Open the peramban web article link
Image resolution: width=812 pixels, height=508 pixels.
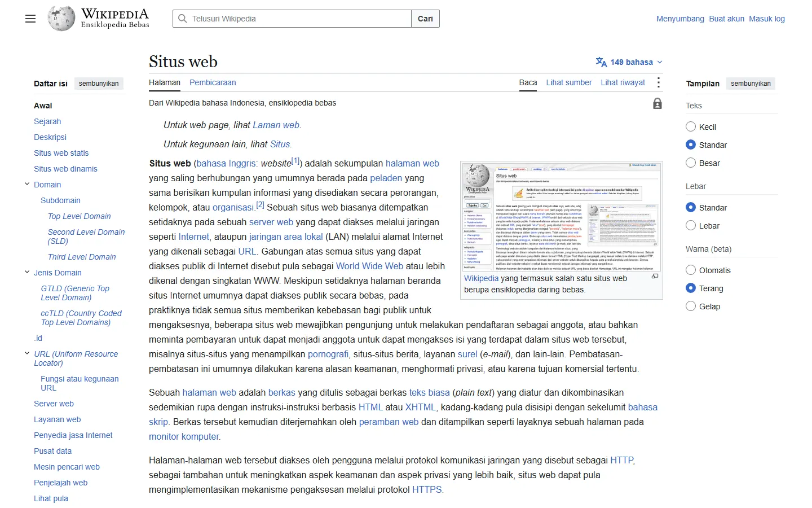389,422
